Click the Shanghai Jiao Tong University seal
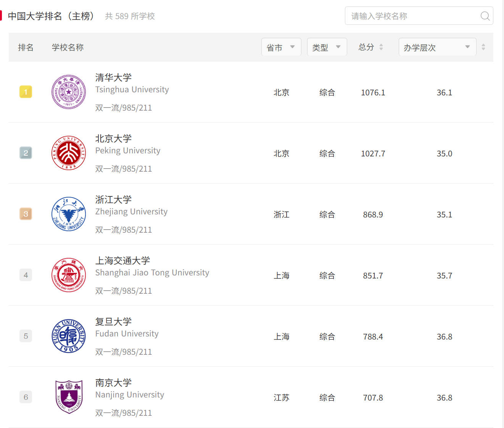This screenshot has height=428, width=504. pyautogui.click(x=69, y=275)
